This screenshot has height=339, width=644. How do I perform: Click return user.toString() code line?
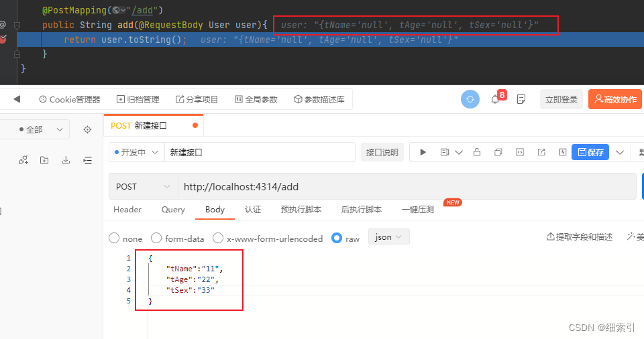click(x=125, y=40)
